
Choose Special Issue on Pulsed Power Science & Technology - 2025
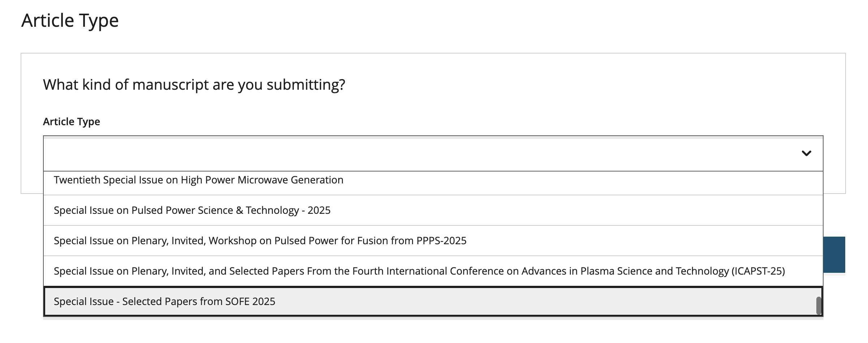tap(433, 210)
